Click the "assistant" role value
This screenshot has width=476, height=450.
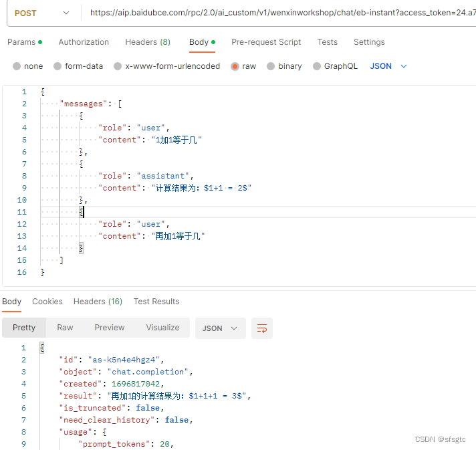163,176
